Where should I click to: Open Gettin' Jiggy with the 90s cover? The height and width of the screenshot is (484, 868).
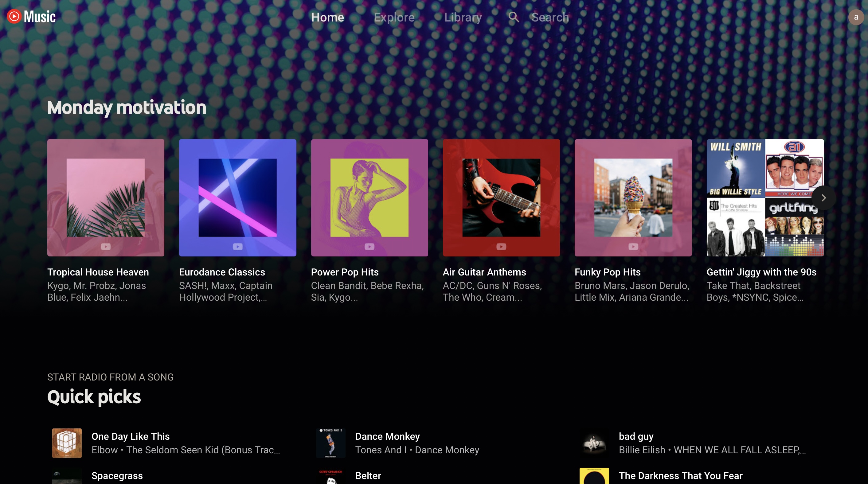(765, 198)
